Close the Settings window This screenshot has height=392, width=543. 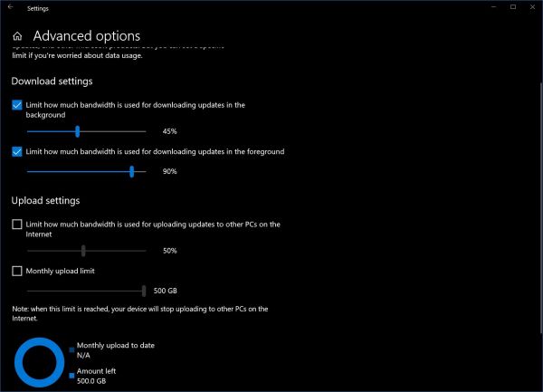(x=534, y=7)
